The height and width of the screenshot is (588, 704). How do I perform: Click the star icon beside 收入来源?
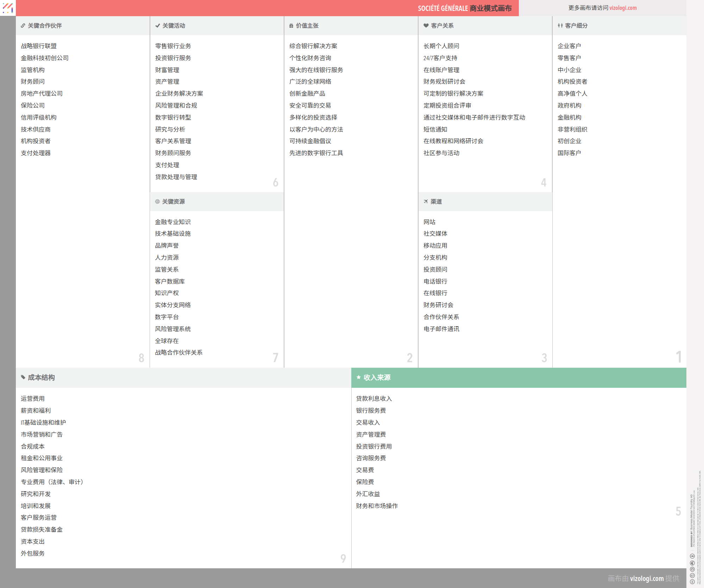(x=359, y=378)
